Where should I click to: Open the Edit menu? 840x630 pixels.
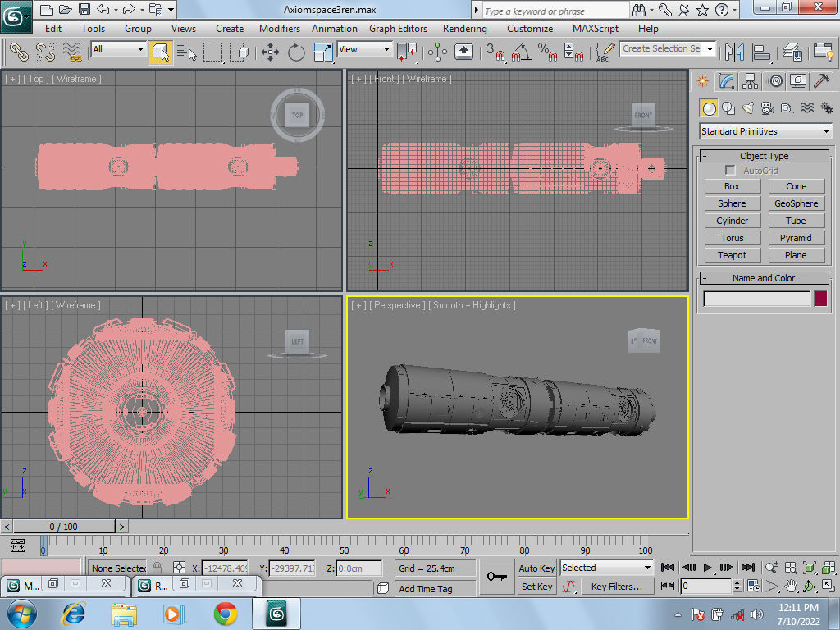(x=53, y=29)
